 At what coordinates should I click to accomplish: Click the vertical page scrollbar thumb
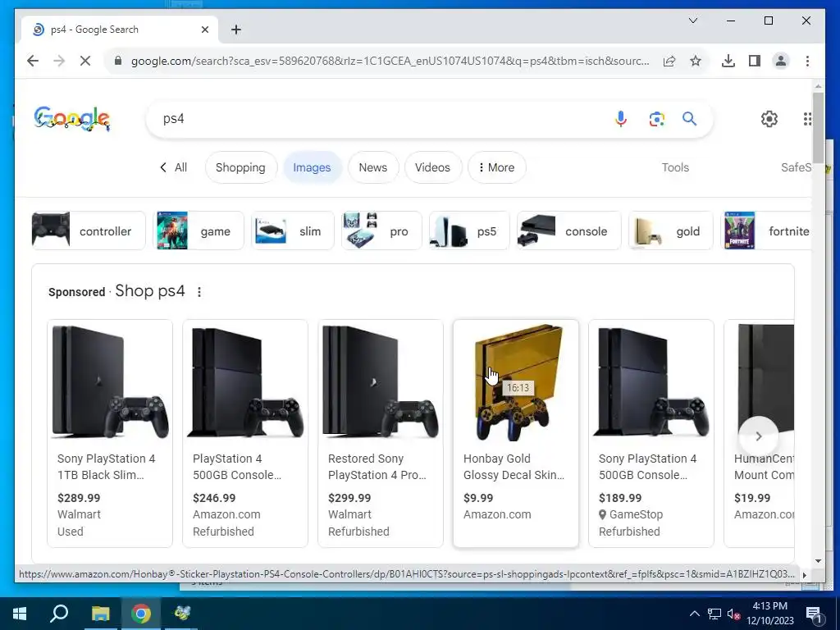point(818,127)
